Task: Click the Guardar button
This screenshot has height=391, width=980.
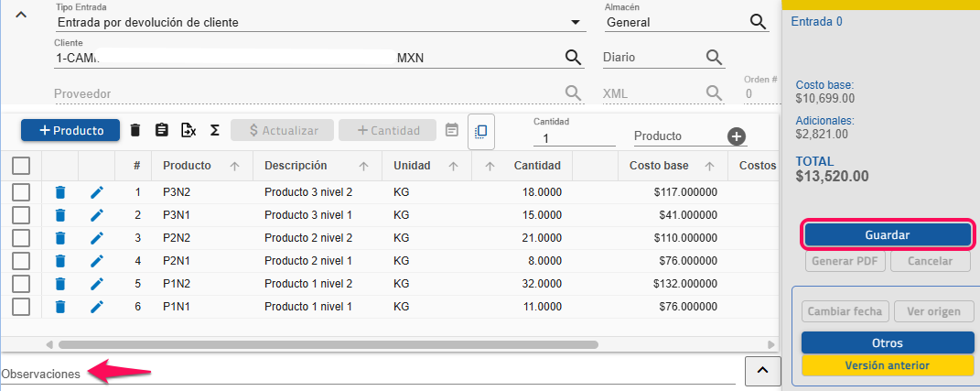Action: (887, 234)
